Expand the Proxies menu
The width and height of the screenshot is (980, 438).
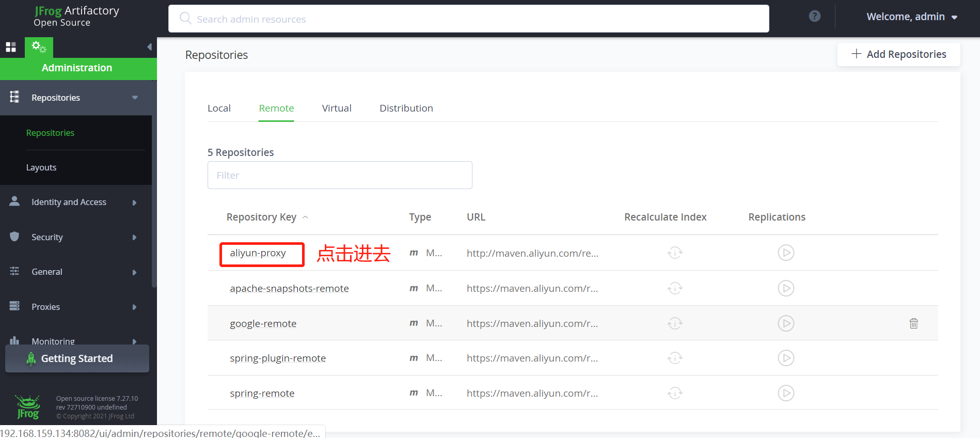pos(134,307)
